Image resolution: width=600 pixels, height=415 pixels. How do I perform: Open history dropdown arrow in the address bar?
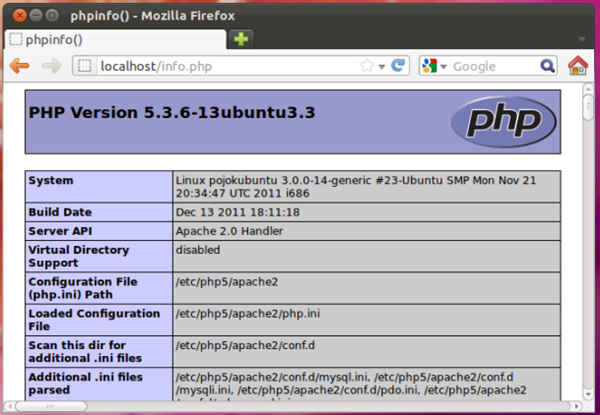[x=382, y=67]
